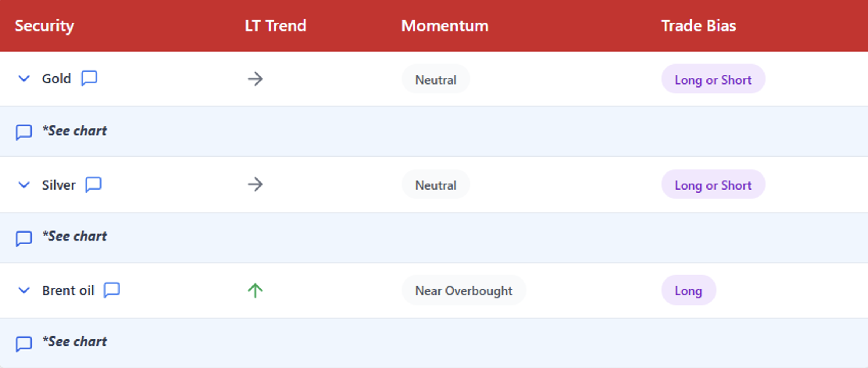Select the Security column header
Screen dimensions: 868x368
(x=44, y=26)
